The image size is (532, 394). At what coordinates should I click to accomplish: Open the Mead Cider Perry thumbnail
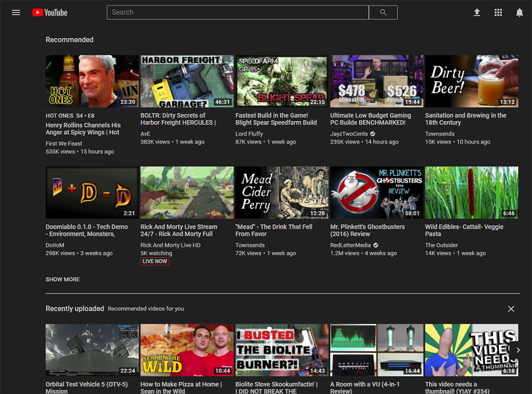(282, 193)
